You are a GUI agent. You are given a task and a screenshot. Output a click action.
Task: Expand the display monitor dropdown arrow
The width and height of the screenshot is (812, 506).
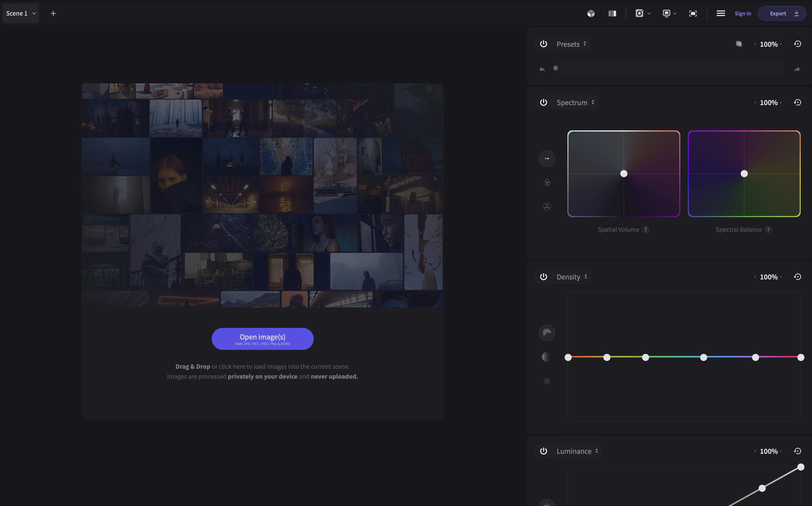[x=675, y=14]
